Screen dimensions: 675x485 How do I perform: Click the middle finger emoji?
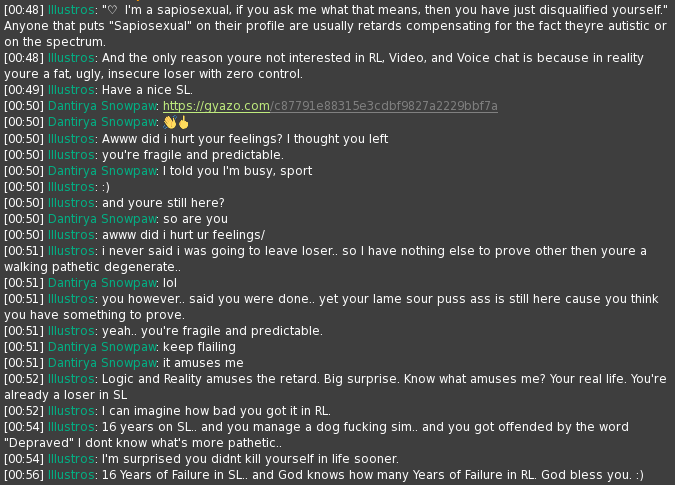pyautogui.click(x=184, y=123)
